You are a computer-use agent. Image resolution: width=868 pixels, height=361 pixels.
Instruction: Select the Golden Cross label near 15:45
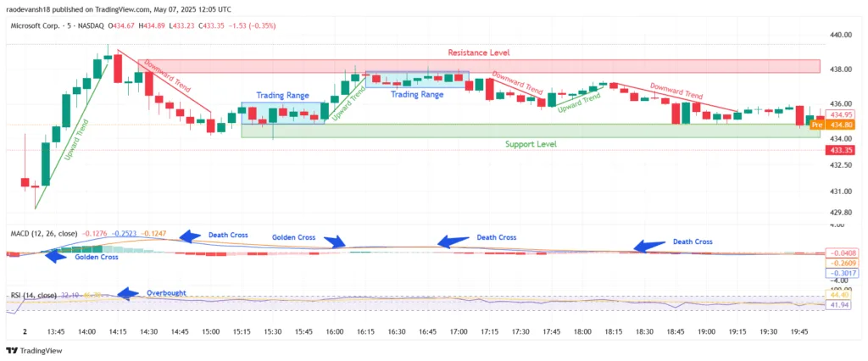pos(293,237)
